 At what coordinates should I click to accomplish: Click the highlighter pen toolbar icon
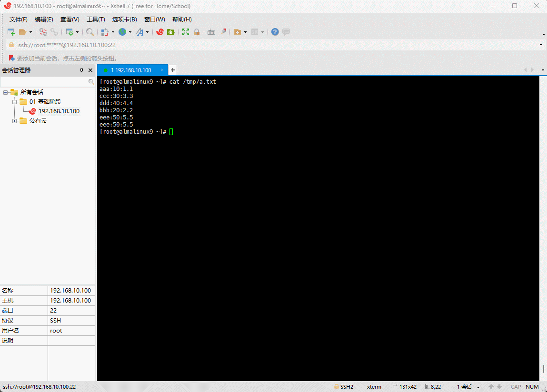pos(222,32)
